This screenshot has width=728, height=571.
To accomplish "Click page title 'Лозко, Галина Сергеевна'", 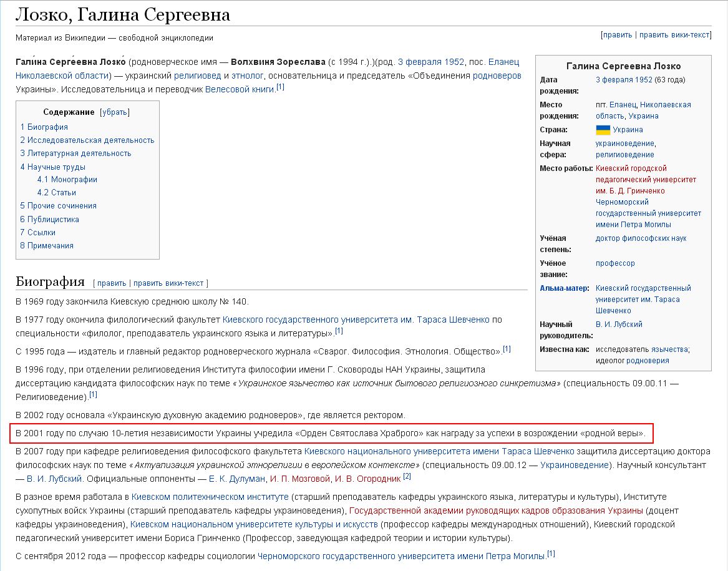I will pos(123,15).
